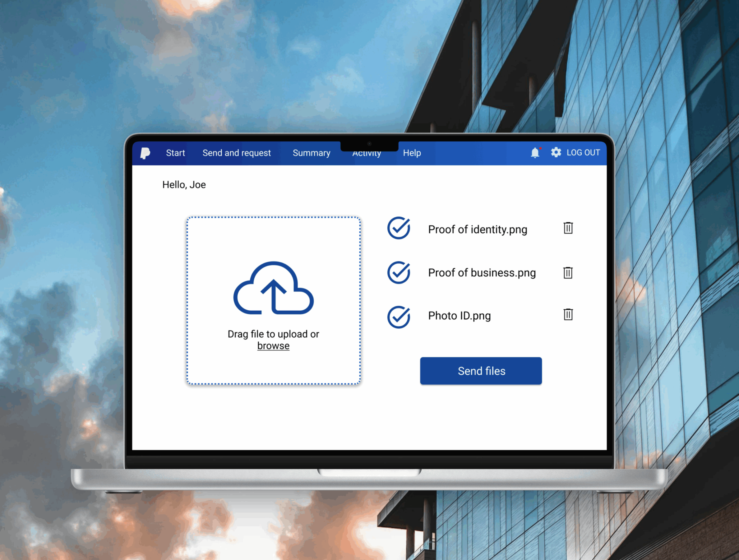The width and height of the screenshot is (739, 560).
Task: Click the Proof of identity.png file name
Action: (x=478, y=229)
